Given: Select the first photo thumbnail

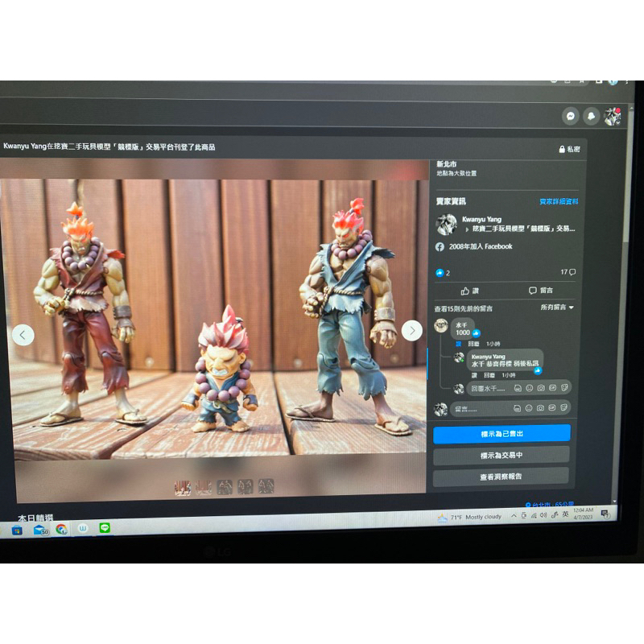Looking at the screenshot, I should point(183,488).
